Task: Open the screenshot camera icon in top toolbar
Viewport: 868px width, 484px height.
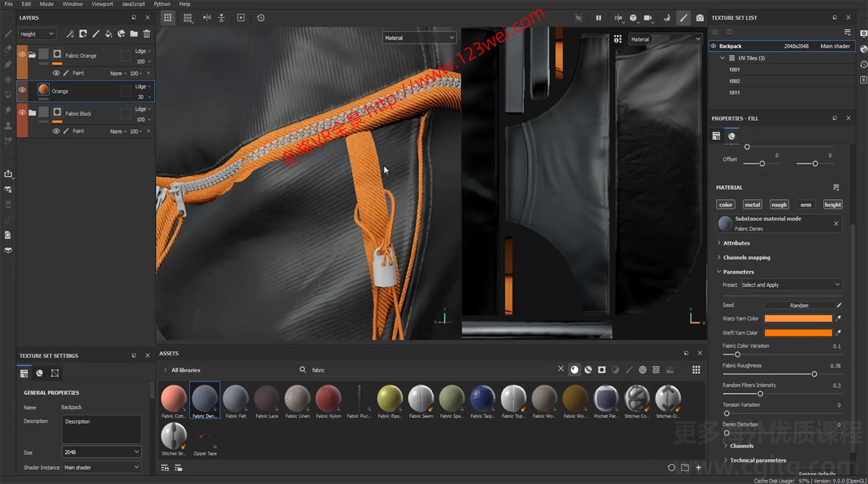Action: coord(700,18)
